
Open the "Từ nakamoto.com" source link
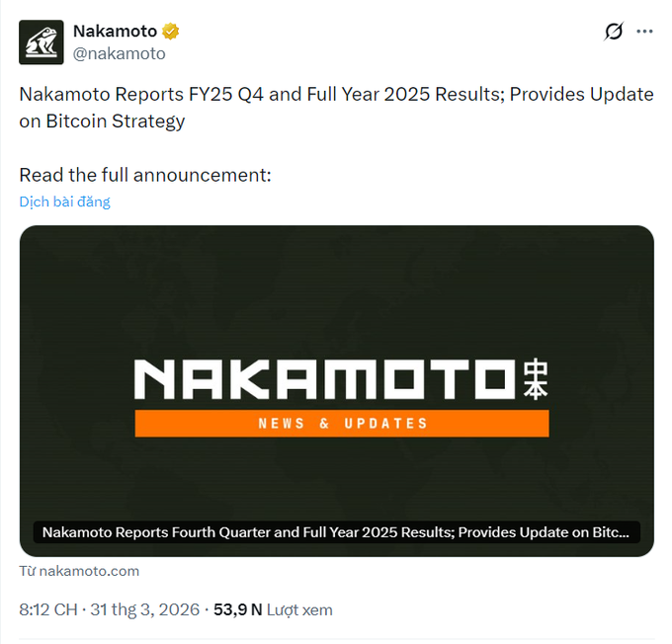pos(79,571)
